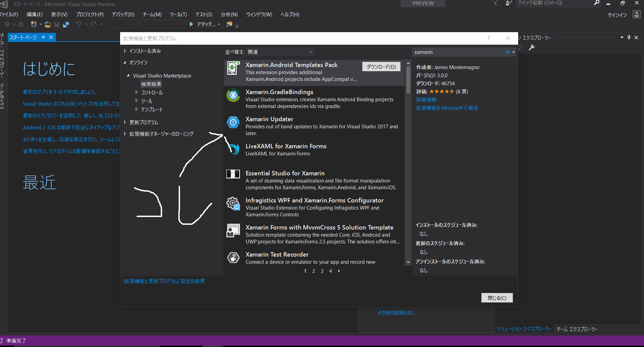The image size is (644, 347).
Task: Expand the インストール済み section
Action: (125, 51)
